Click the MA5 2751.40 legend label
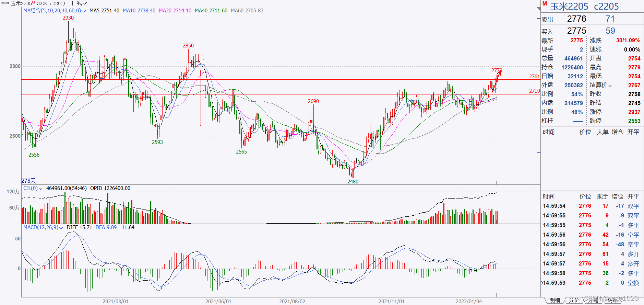The width and height of the screenshot is (644, 305). pos(104,11)
